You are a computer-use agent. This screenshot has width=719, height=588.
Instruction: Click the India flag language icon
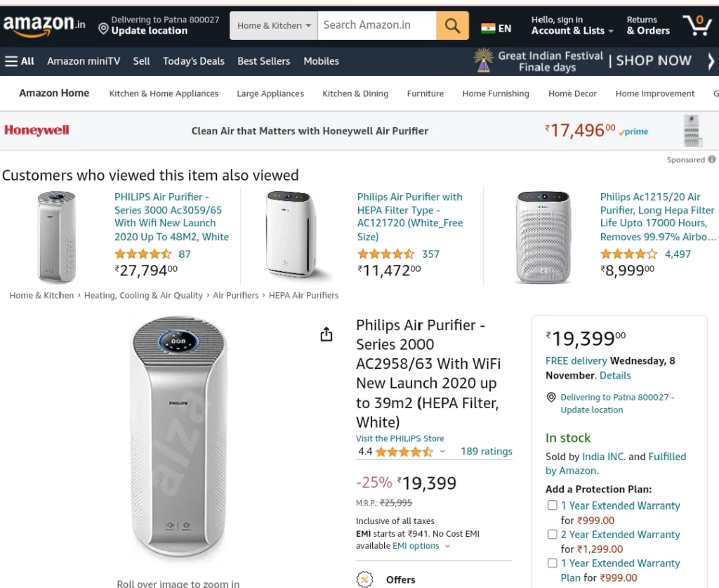(x=488, y=28)
